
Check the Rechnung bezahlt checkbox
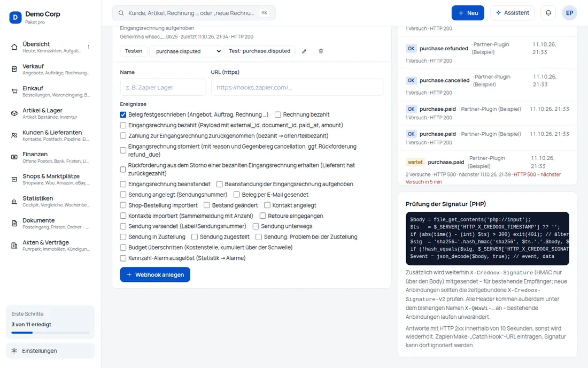(278, 115)
